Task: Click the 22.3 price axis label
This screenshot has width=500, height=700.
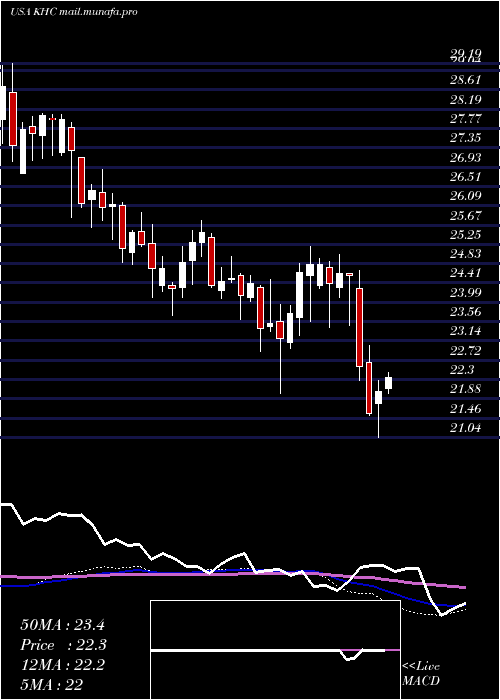Action: (462, 370)
